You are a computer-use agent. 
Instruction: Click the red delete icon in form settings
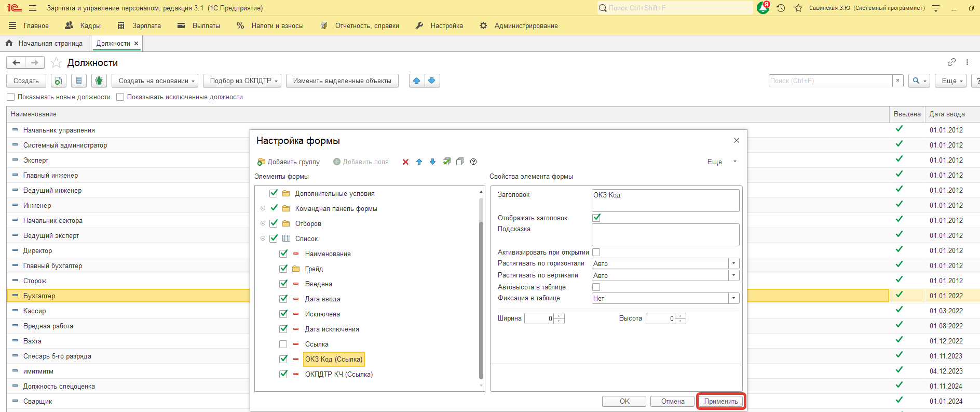[405, 162]
